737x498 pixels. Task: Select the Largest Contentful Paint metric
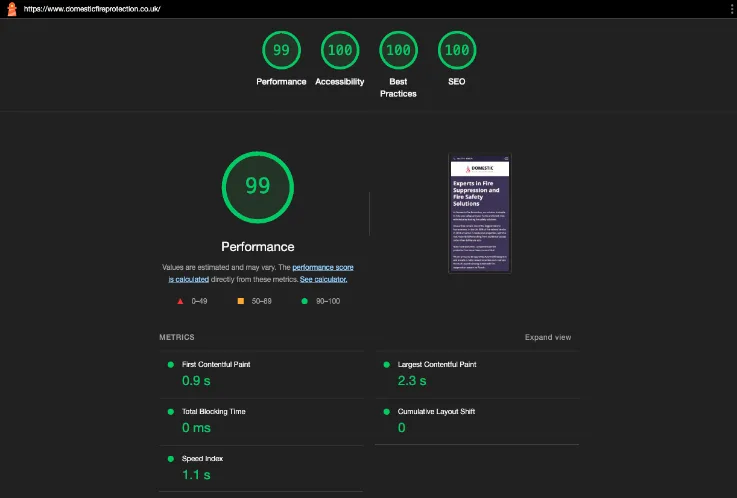point(477,374)
